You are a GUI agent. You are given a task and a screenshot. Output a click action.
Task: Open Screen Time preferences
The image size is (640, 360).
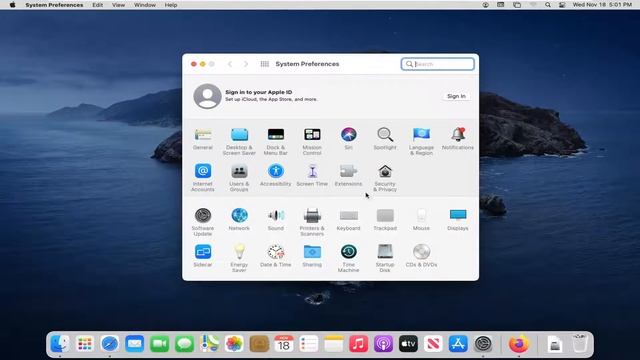[312, 175]
